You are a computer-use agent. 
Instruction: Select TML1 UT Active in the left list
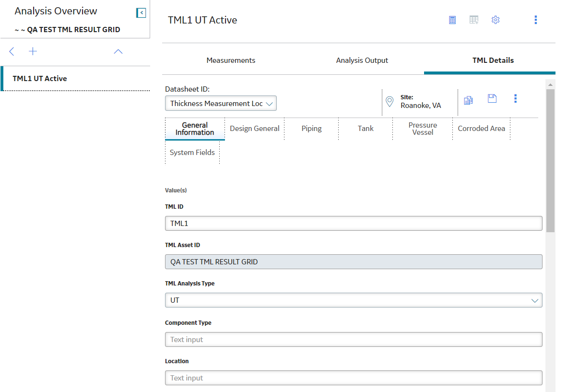(76, 79)
